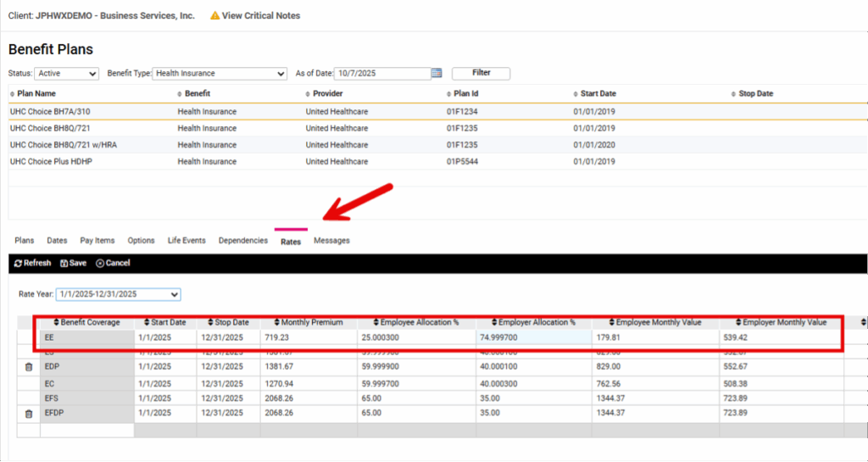Screen dimensions: 868x462
Task: Sort the rates by Monthly Premium column
Action: [309, 323]
